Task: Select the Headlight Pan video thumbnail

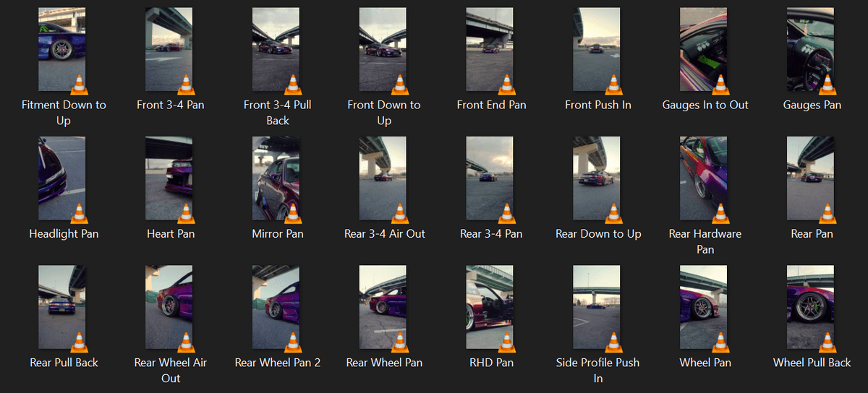Action: [x=62, y=178]
